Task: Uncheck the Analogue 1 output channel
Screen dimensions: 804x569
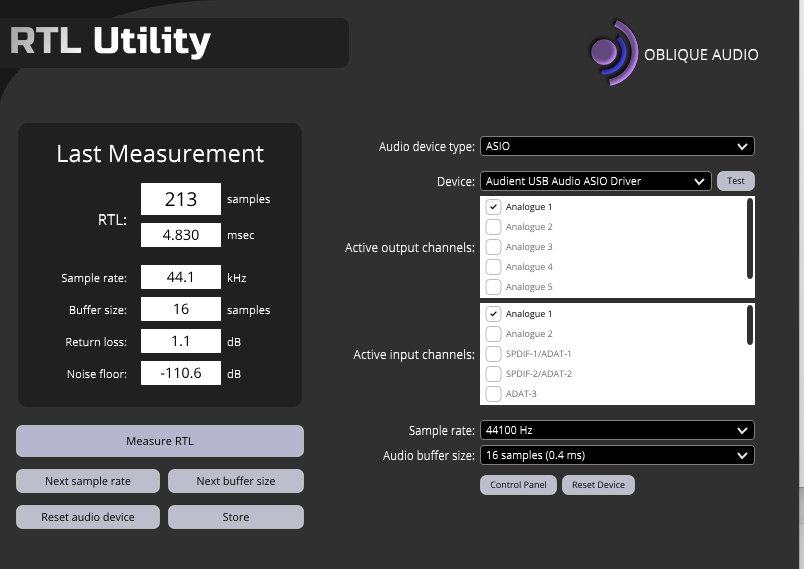Action: (493, 207)
